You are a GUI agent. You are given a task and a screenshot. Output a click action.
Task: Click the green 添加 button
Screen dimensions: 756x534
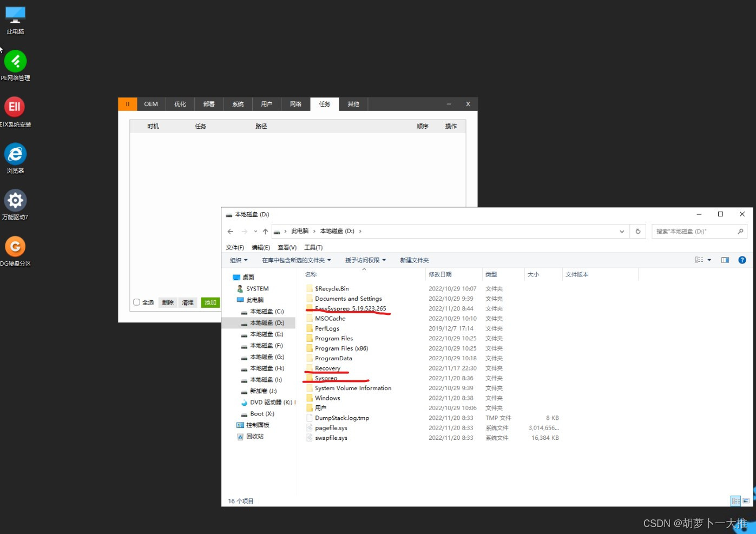pyautogui.click(x=211, y=302)
